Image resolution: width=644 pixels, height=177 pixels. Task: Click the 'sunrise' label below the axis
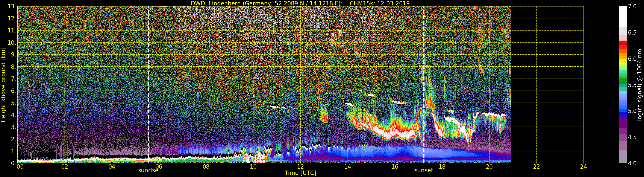click(148, 171)
